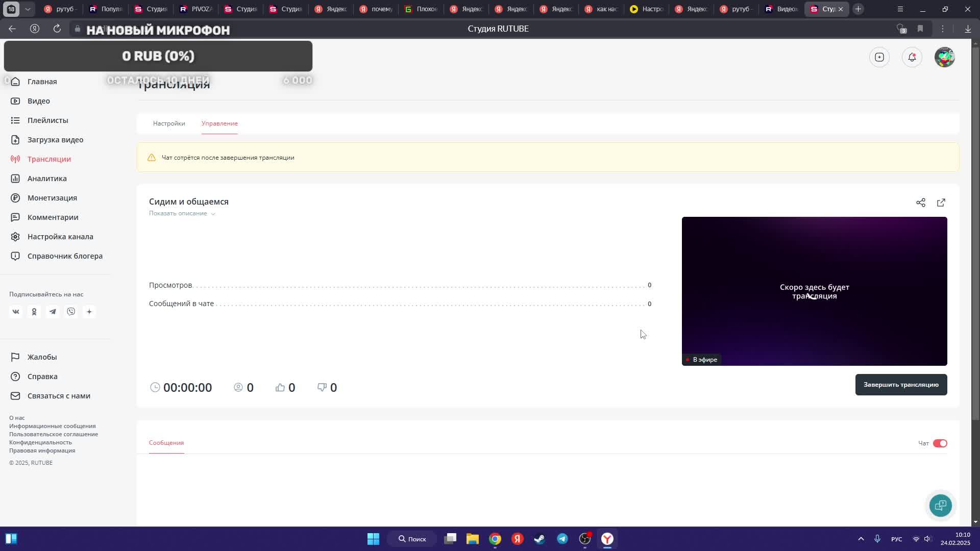
Task: Open the Видео section in sidebar
Action: point(31,101)
